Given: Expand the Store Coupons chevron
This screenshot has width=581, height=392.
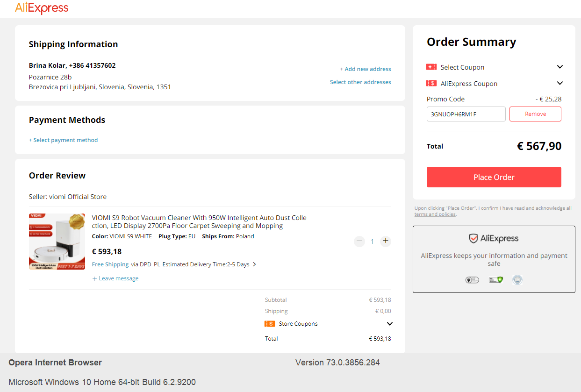Looking at the screenshot, I should pos(390,324).
